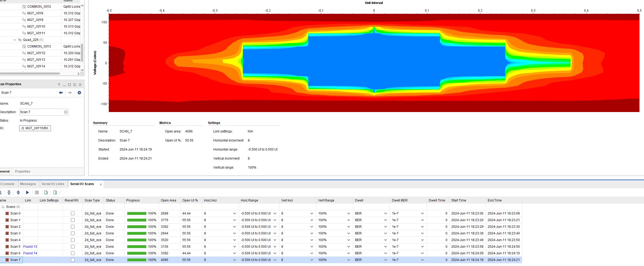Image resolution: width=644 pixels, height=266 pixels.
Task: Stop the scan with the gray square button
Action: (37, 192)
